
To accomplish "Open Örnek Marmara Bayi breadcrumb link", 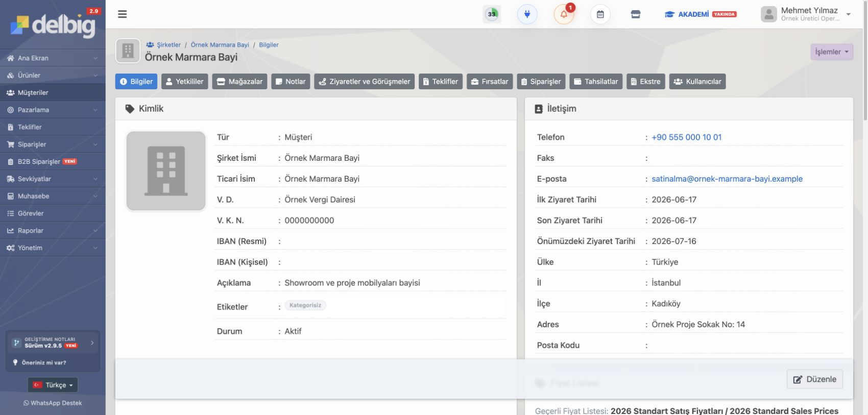I will 220,45.
